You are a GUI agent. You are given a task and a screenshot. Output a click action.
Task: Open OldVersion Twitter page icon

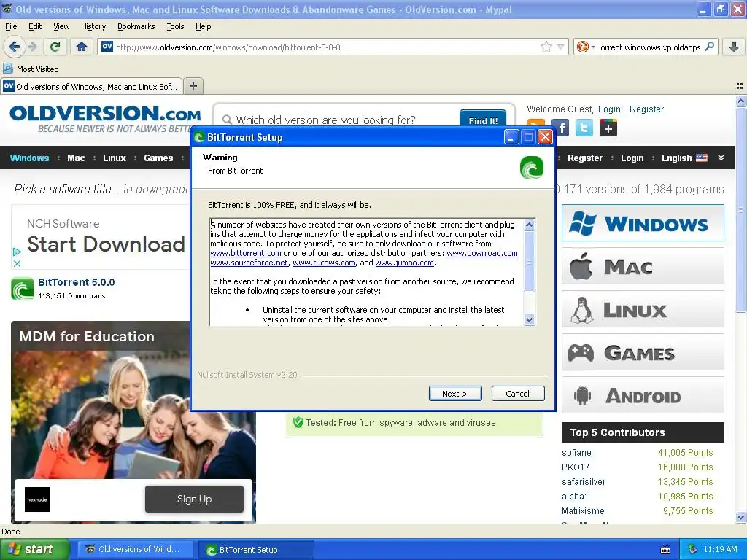584,128
